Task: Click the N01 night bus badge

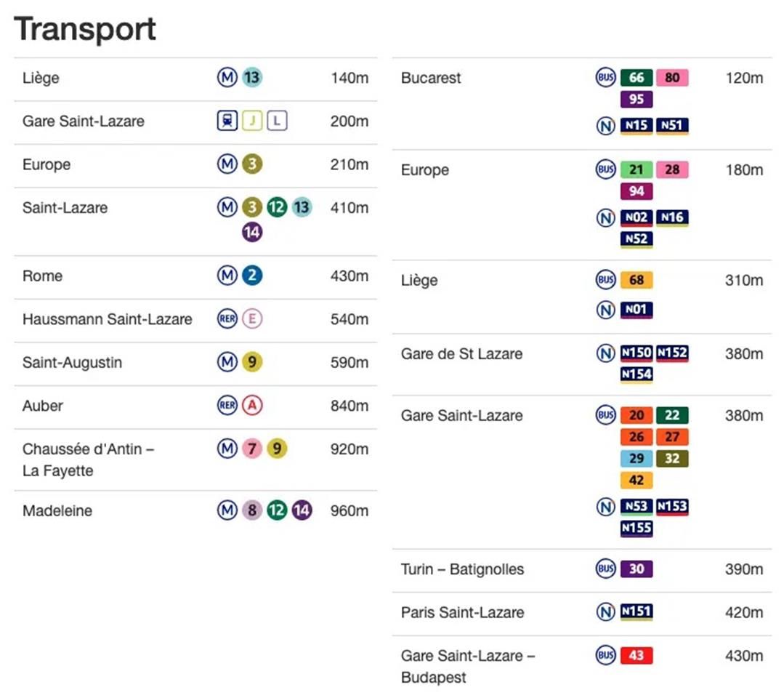Action: 637,310
